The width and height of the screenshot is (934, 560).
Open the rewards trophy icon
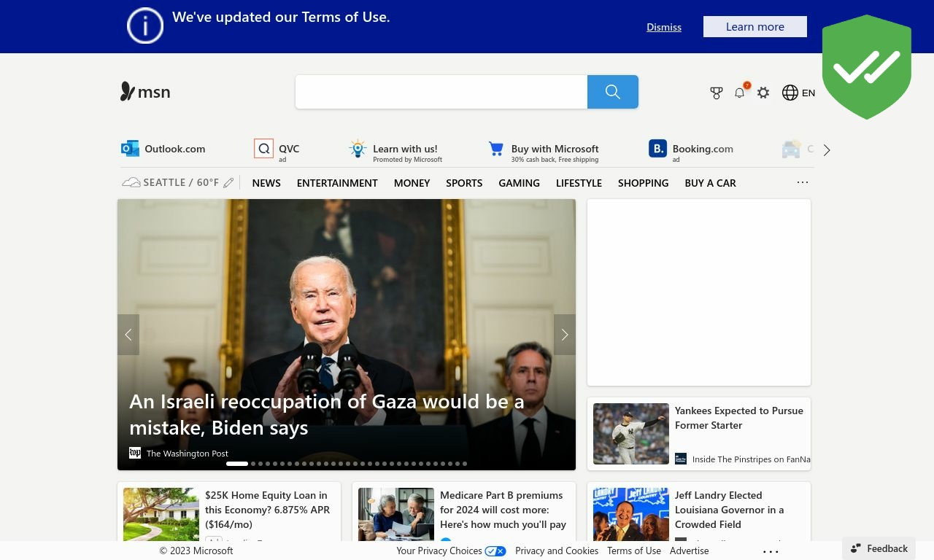pos(717,93)
